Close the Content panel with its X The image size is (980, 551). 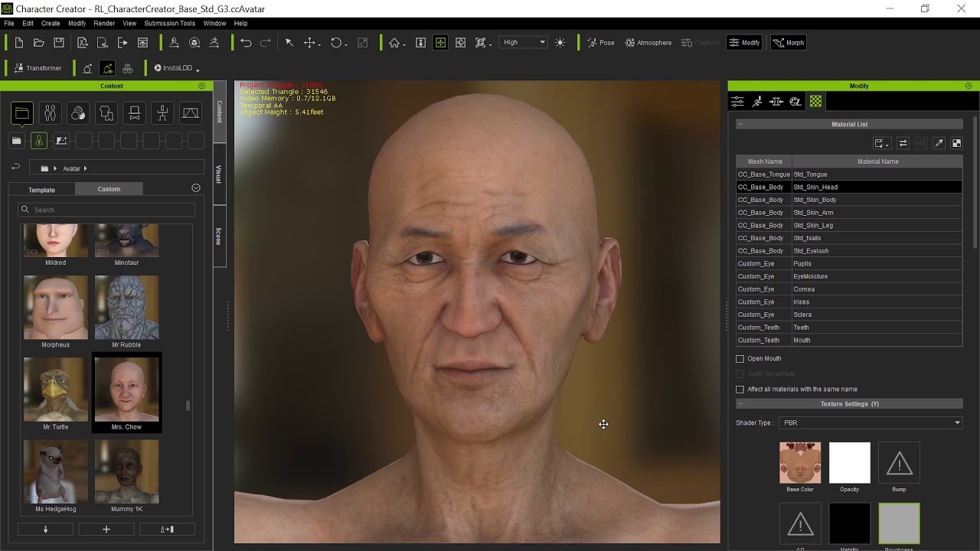pyautogui.click(x=201, y=86)
